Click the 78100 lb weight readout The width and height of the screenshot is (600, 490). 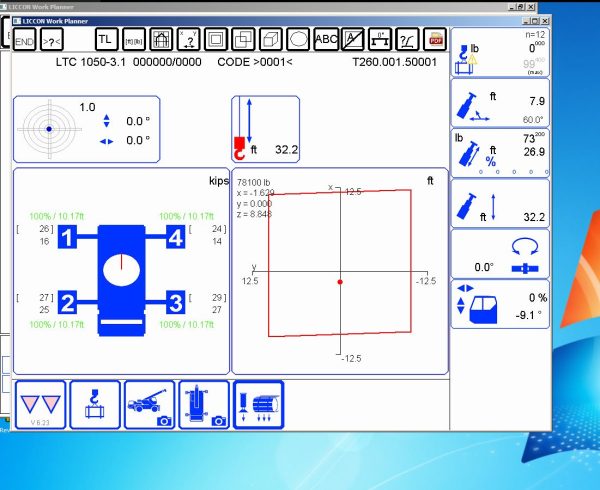pos(253,183)
